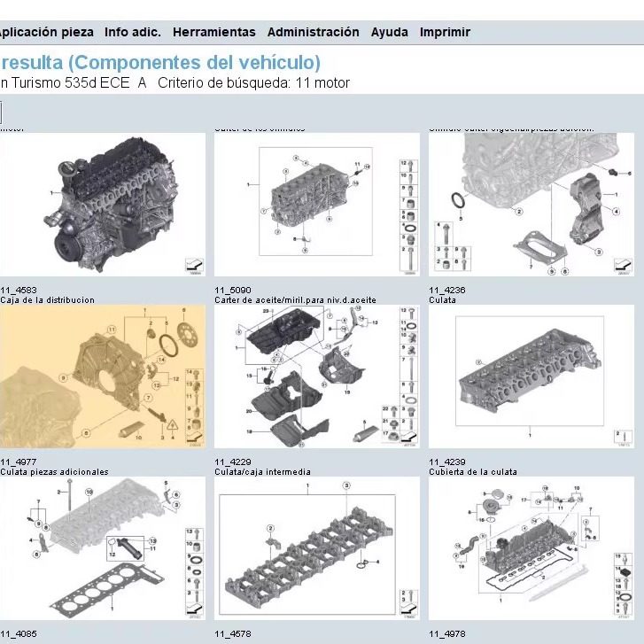
Task: Click the 11_4978 diagram number label
Action: pyautogui.click(x=447, y=633)
